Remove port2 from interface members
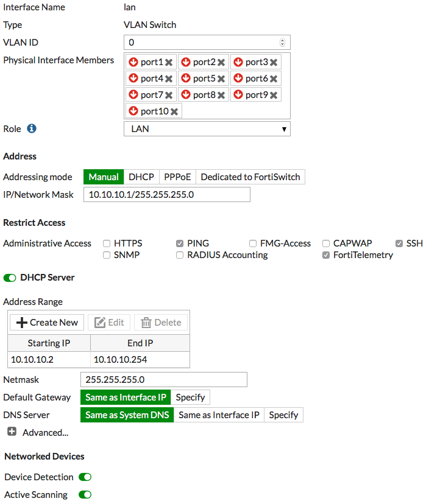The height and width of the screenshot is (504, 429). (x=221, y=62)
